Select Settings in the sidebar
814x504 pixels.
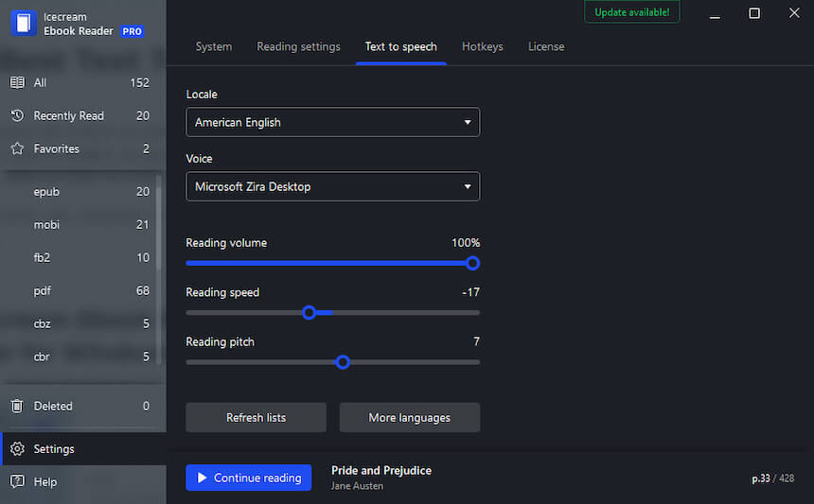[x=84, y=449]
